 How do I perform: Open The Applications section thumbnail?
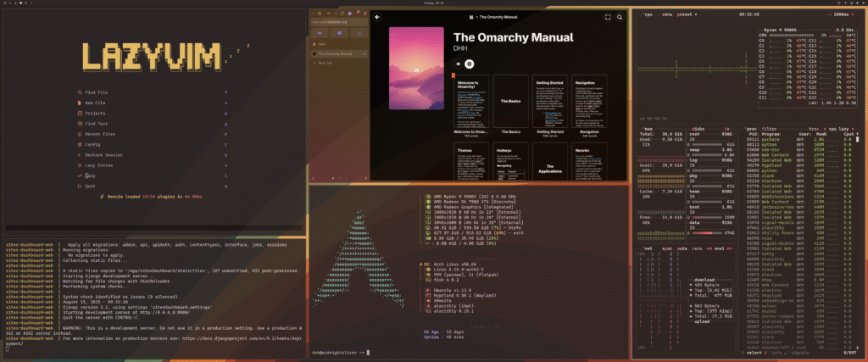[550, 160]
